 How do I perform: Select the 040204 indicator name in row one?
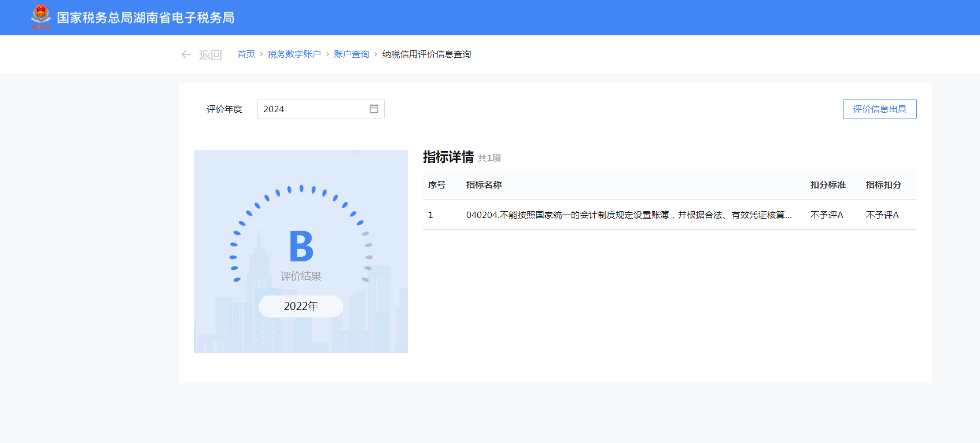(x=629, y=215)
